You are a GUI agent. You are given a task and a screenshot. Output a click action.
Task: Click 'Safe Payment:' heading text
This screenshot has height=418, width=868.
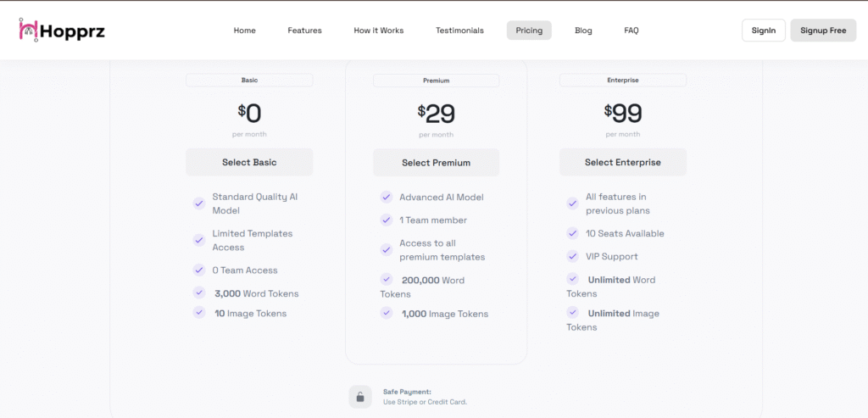pyautogui.click(x=407, y=392)
